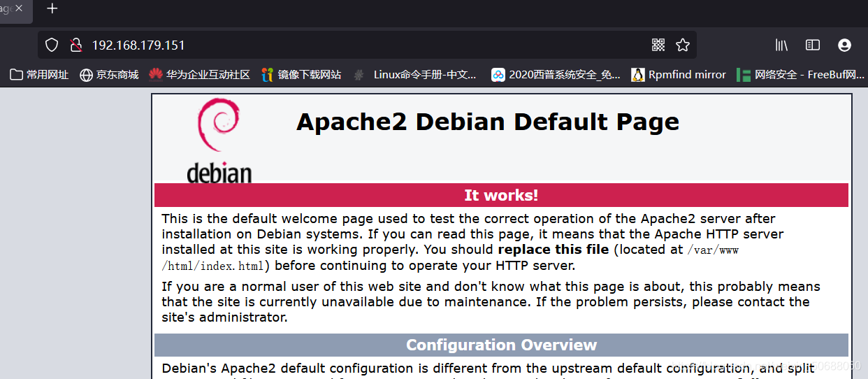868x379 pixels.
Task: Close the current browser tab
Action: tap(19, 9)
